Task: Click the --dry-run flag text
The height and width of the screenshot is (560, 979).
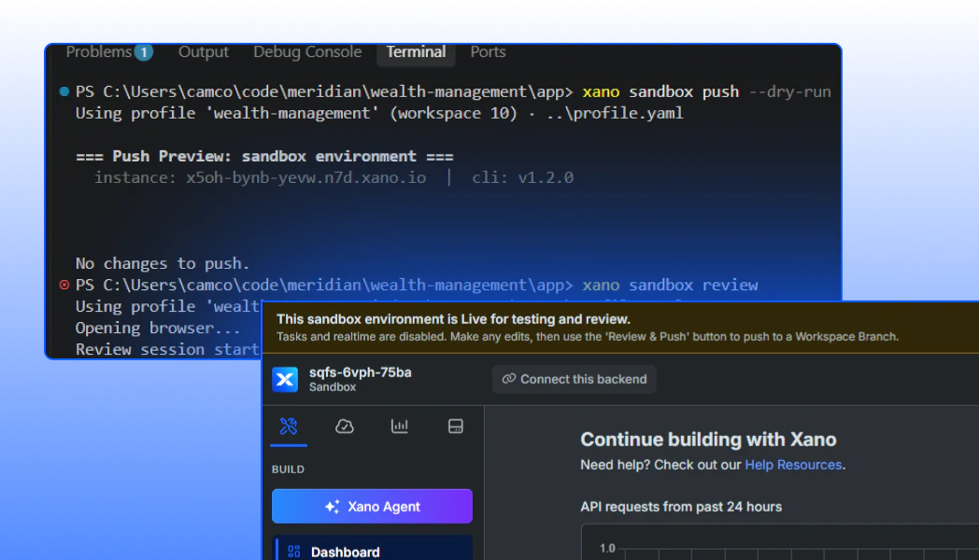Action: point(789,91)
